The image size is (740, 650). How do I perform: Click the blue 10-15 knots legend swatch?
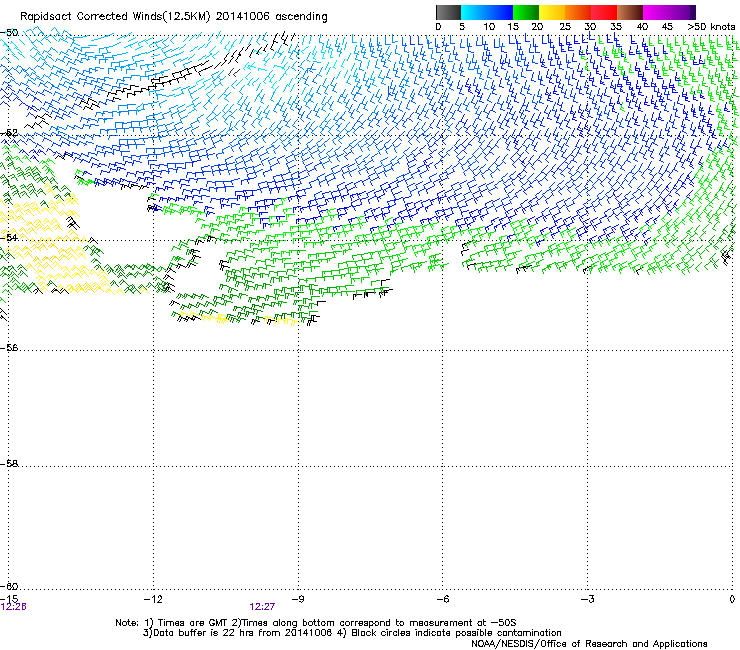500,12
